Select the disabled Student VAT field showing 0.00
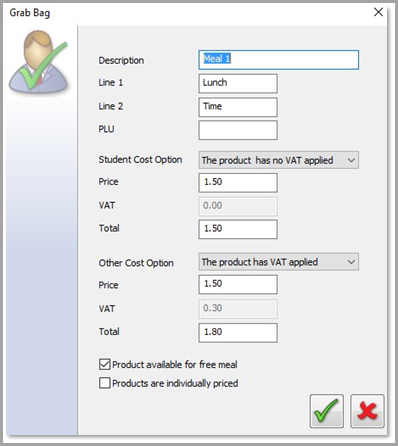Image resolution: width=398 pixels, height=446 pixels. (x=238, y=206)
